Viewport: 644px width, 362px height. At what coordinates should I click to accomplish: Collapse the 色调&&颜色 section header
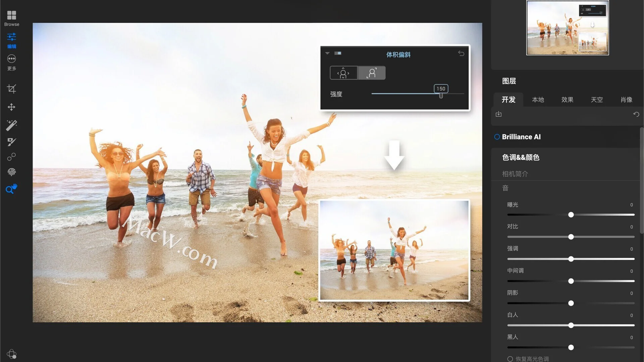[521, 157]
